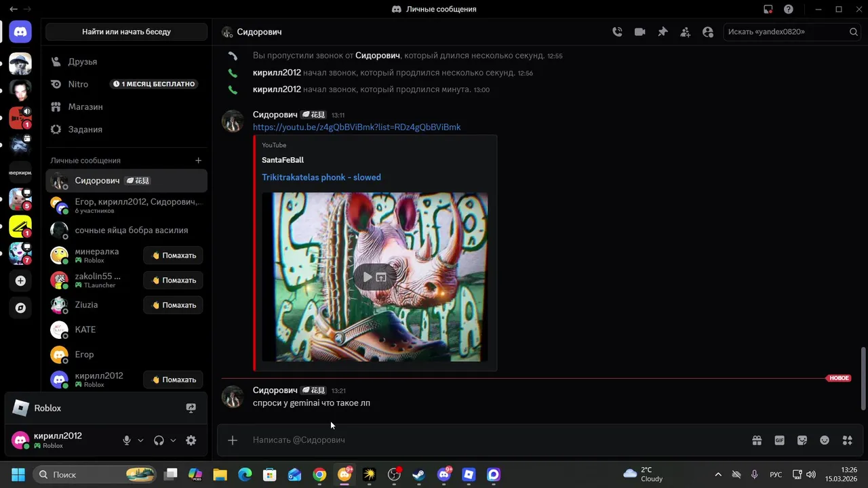Open gift Nitro icon
The height and width of the screenshot is (488, 868).
pos(757,441)
